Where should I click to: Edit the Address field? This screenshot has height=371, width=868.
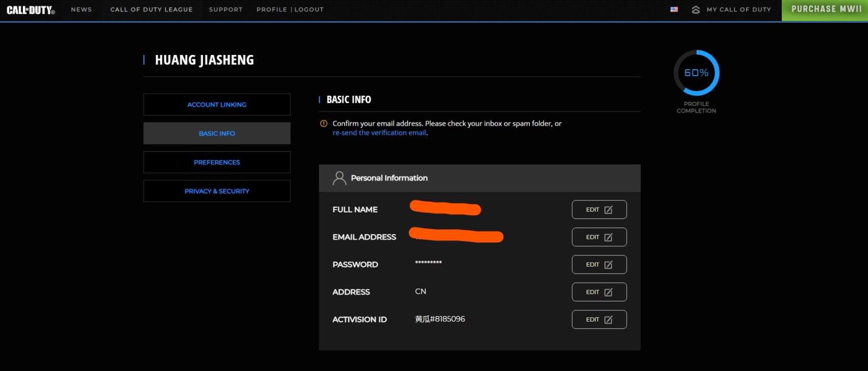[x=599, y=292]
